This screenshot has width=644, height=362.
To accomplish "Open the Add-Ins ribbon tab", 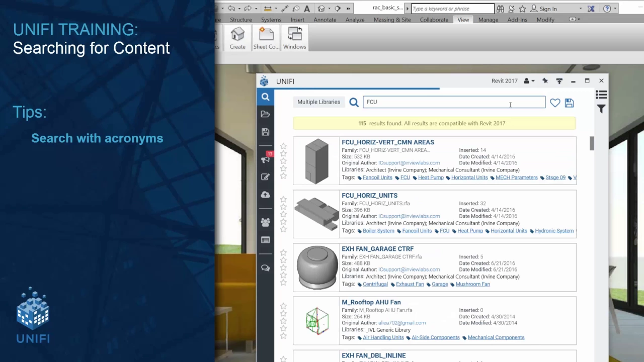I will (517, 20).
